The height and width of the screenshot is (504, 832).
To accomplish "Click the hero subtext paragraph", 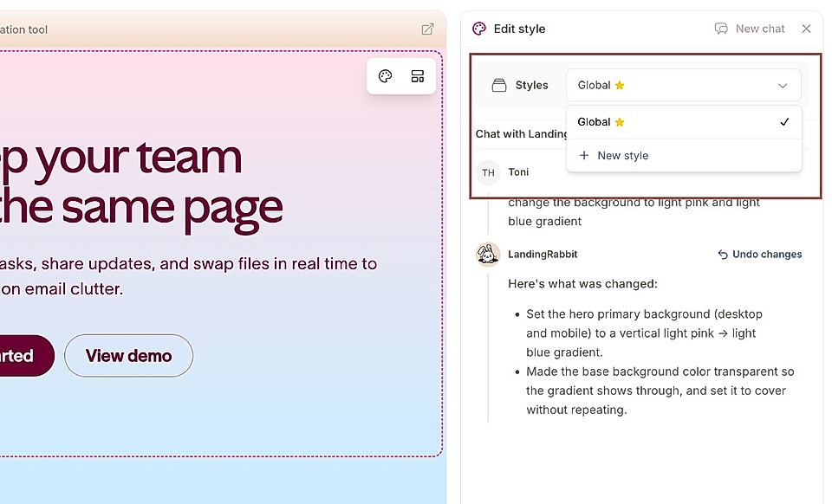I will tap(186, 275).
